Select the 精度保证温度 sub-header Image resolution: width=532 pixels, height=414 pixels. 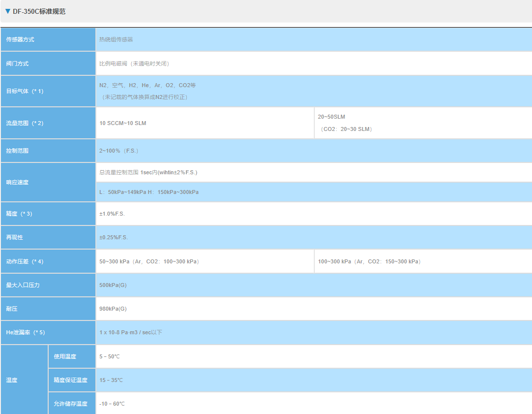[x=72, y=380]
